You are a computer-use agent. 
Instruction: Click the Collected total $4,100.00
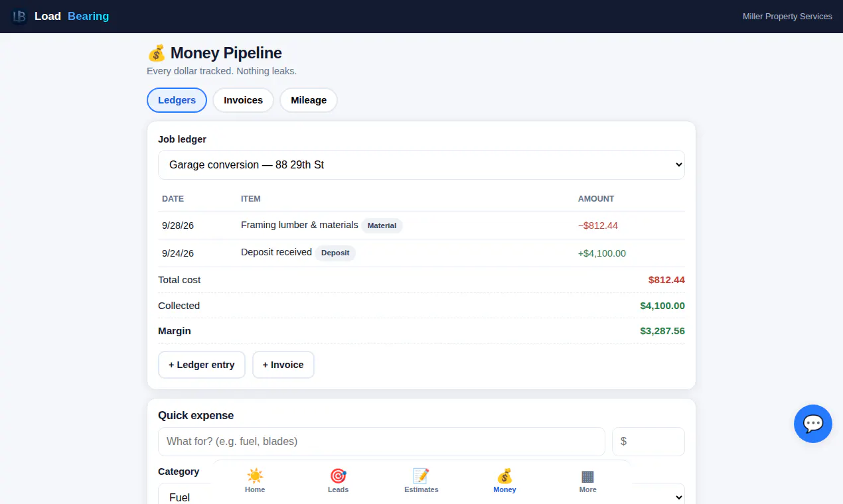(x=662, y=306)
